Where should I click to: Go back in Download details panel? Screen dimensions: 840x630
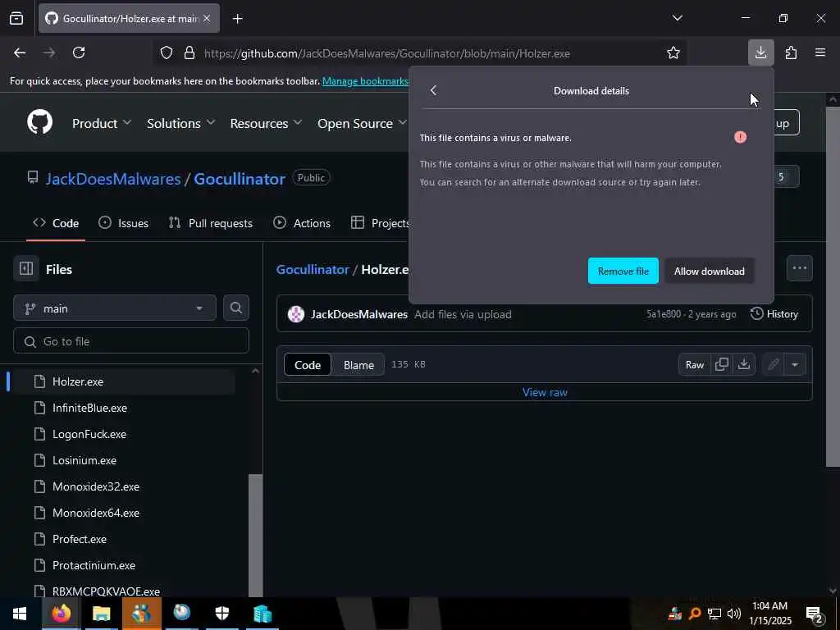pyautogui.click(x=433, y=90)
